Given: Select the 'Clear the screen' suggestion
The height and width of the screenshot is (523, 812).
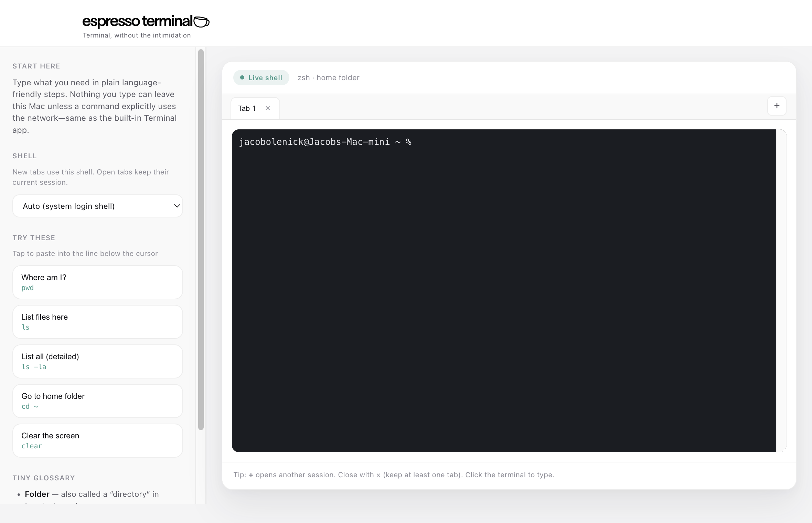Looking at the screenshot, I should pos(98,440).
